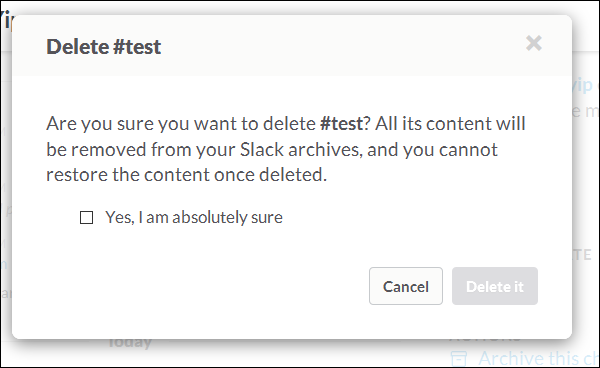Click the empty square confirmation box
Image resolution: width=600 pixels, height=368 pixels.
coord(86,218)
